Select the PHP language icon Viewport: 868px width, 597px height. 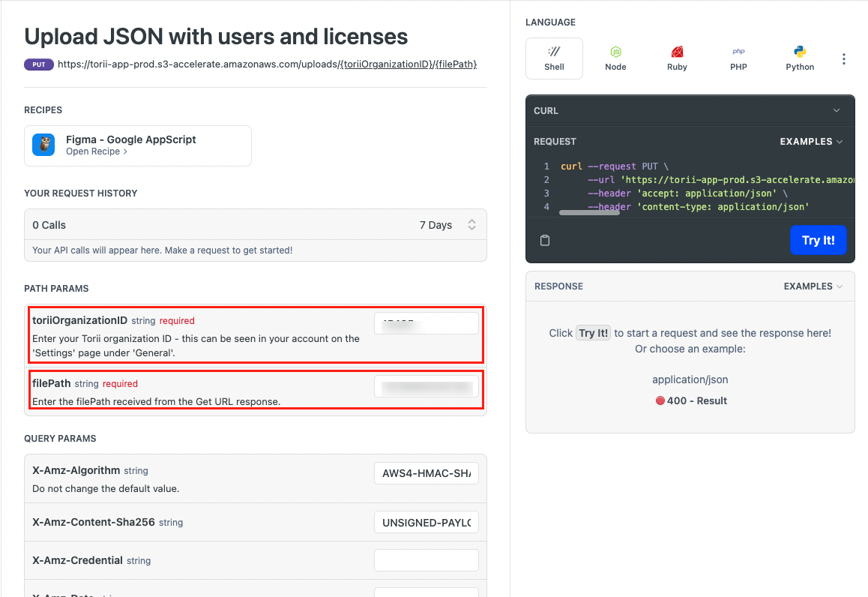(x=738, y=52)
